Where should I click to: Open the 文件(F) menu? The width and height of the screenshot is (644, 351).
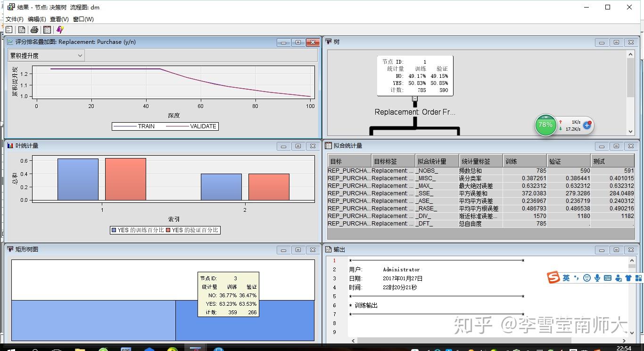pyautogui.click(x=14, y=19)
